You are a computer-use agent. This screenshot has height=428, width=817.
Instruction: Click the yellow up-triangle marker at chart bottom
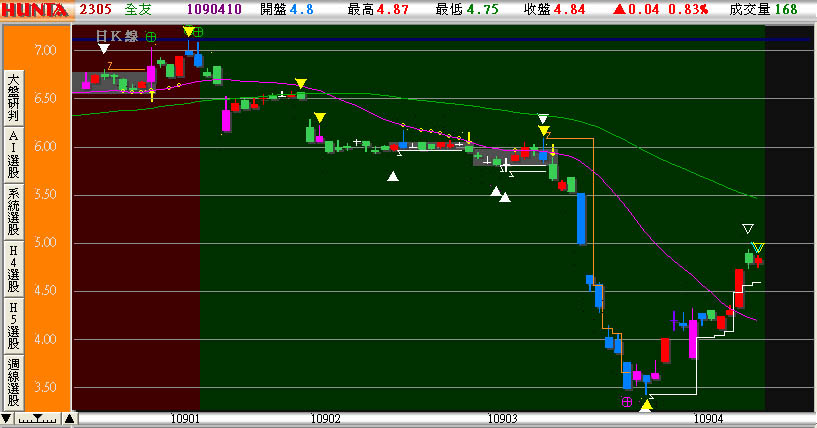click(x=646, y=405)
